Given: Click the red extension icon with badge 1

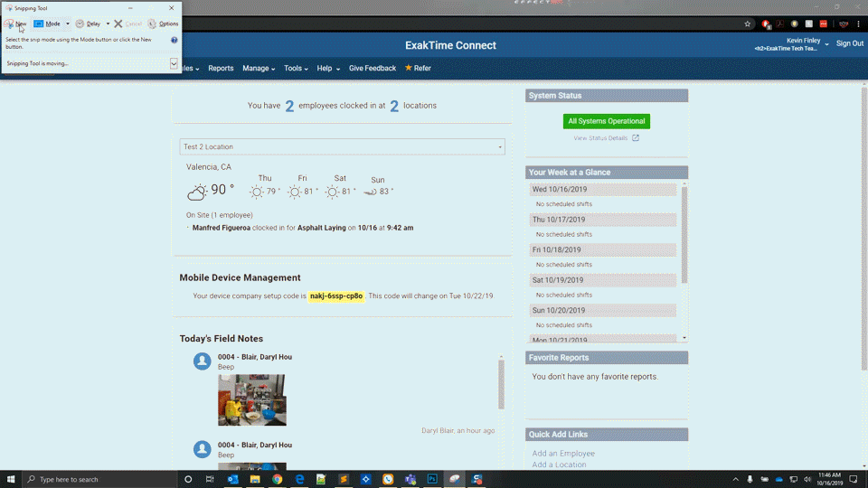Looking at the screenshot, I should pyautogui.click(x=766, y=23).
